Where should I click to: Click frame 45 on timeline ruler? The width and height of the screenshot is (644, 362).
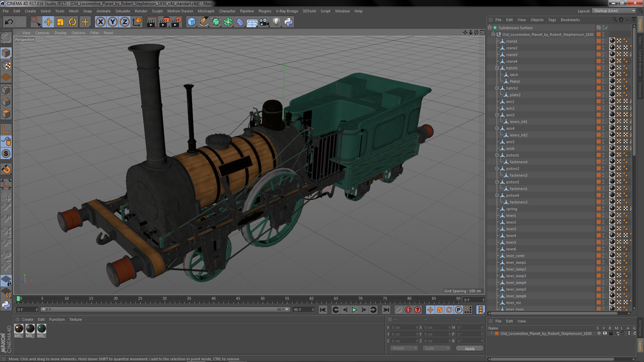point(238,298)
